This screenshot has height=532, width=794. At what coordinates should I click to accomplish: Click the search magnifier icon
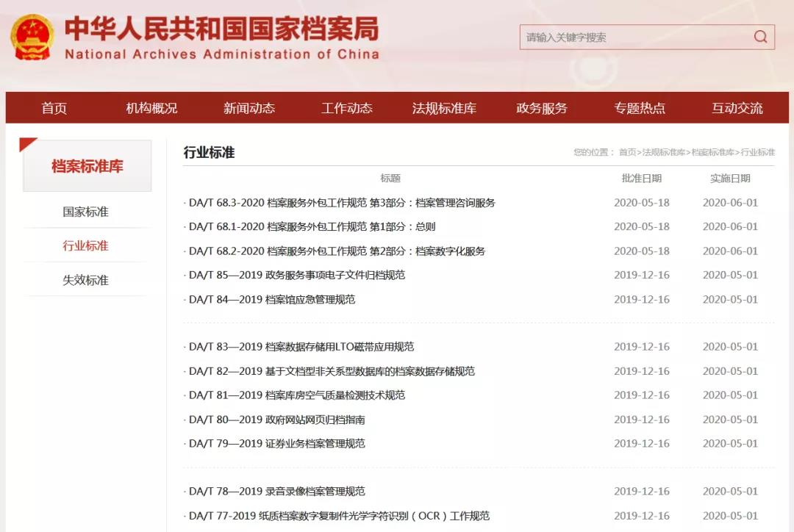pyautogui.click(x=761, y=37)
